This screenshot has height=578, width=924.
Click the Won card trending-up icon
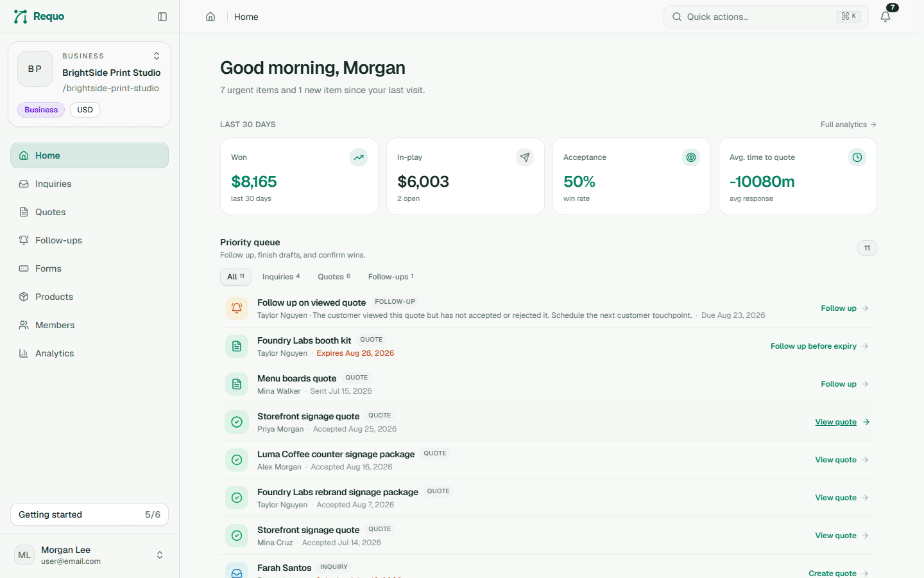coord(359,157)
